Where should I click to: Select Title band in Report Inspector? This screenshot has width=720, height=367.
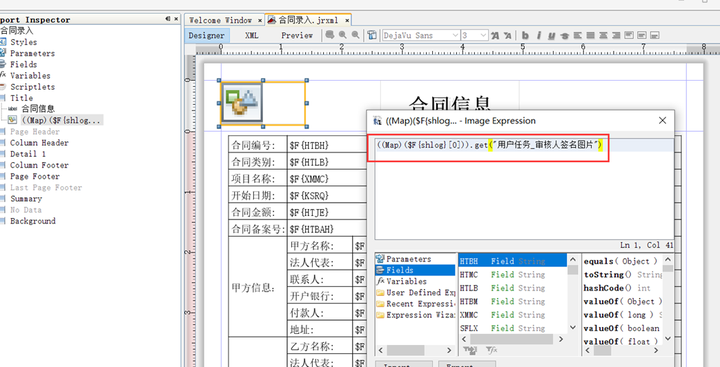[x=22, y=98]
